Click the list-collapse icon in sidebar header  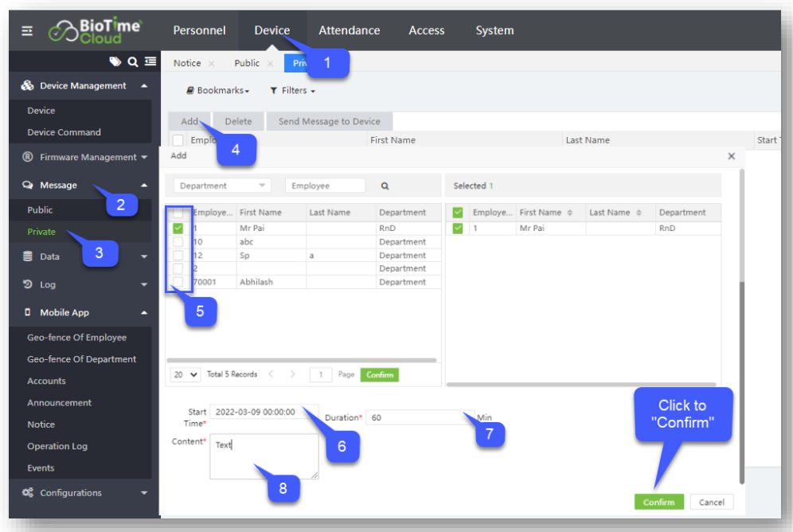[x=149, y=61]
